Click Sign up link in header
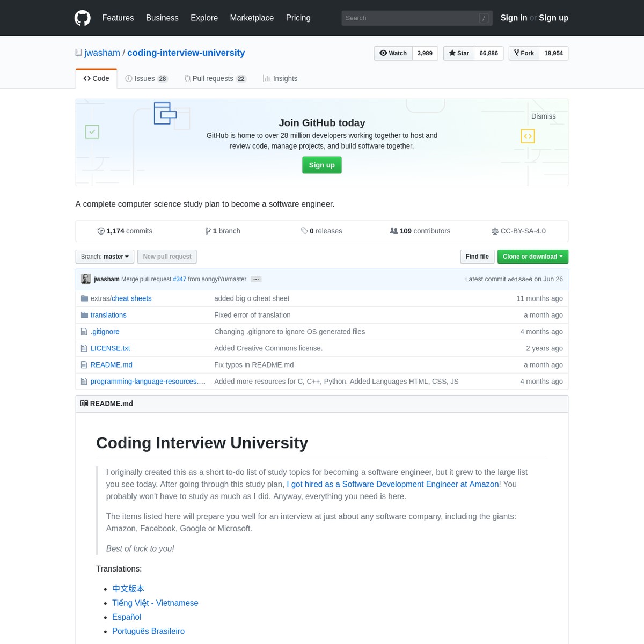The width and height of the screenshot is (644, 644). 553,18
